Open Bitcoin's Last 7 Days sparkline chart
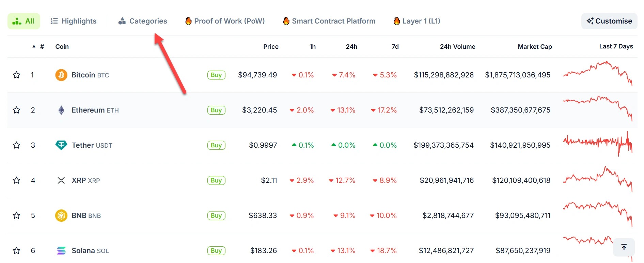This screenshot has width=644, height=263. click(x=598, y=74)
